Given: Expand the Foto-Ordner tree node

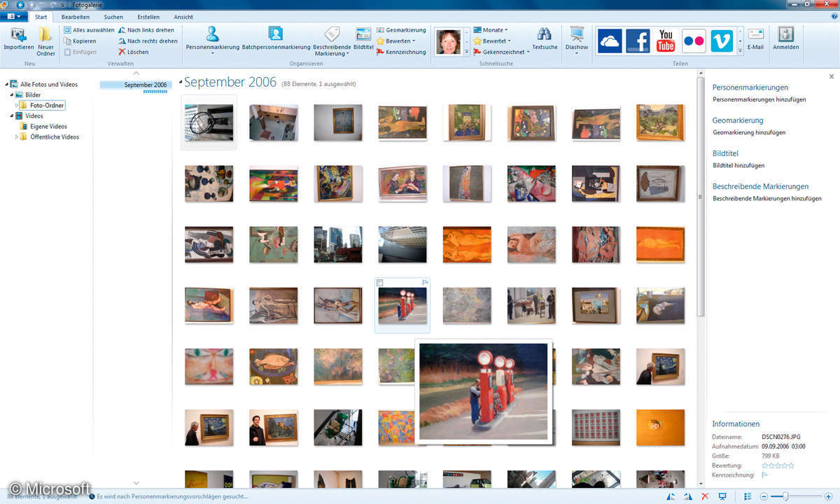Looking at the screenshot, I should 16,105.
